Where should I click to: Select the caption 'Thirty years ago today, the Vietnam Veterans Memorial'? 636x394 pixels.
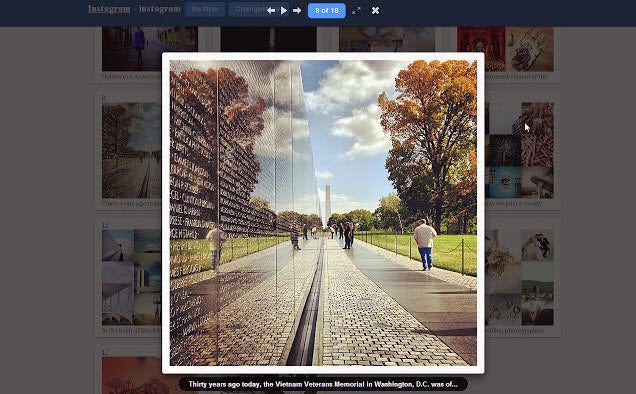click(323, 384)
